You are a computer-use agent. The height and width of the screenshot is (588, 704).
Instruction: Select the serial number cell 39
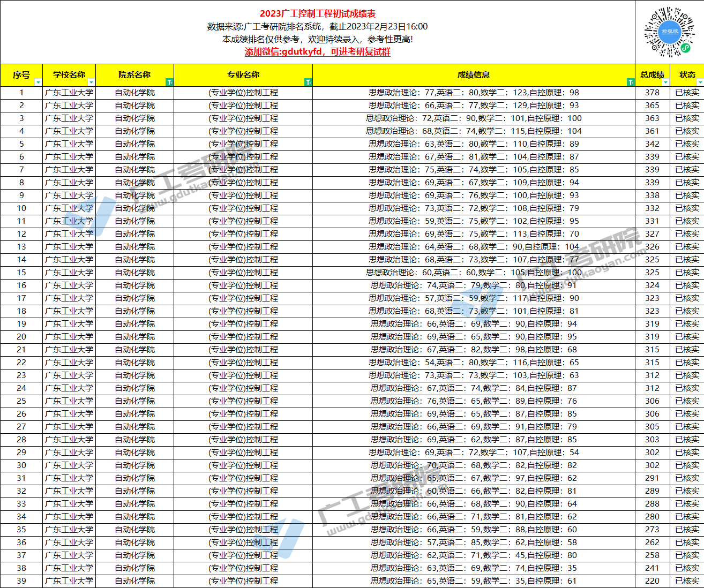coord(21,581)
